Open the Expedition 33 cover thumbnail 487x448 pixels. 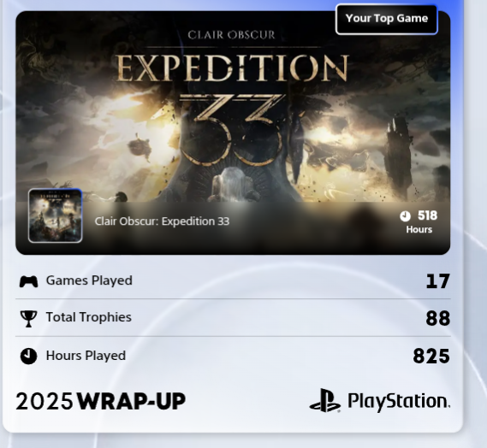tap(56, 215)
